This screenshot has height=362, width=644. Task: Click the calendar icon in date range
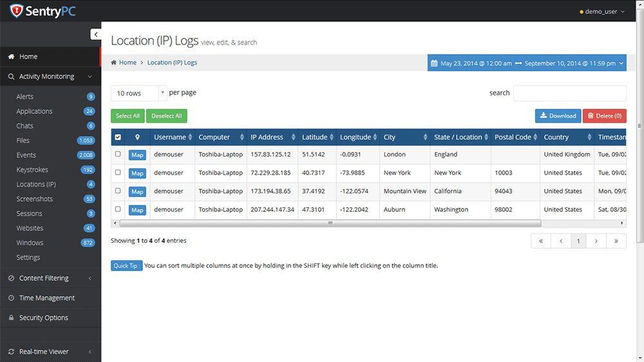(x=434, y=63)
